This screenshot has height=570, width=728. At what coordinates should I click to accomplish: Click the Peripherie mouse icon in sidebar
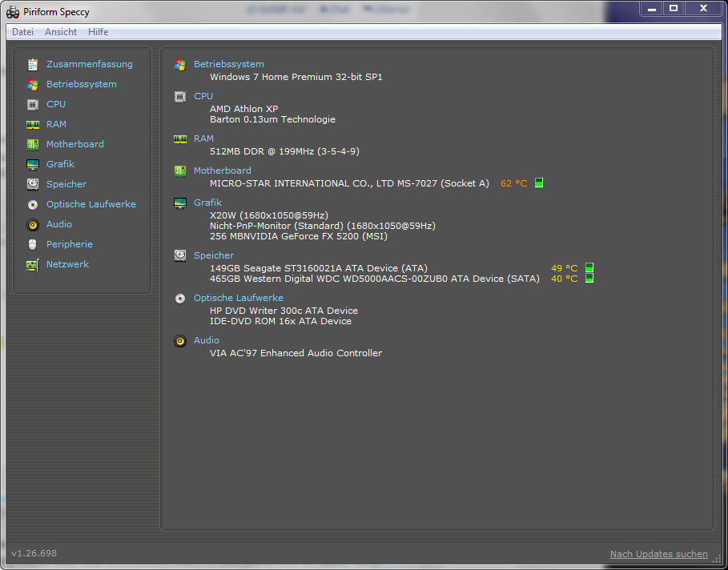[33, 244]
